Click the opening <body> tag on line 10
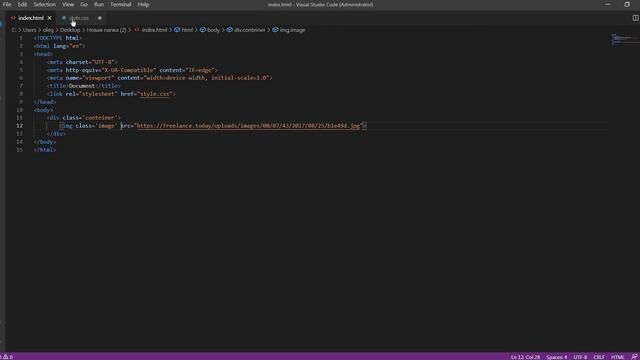The height and width of the screenshot is (360, 640). coord(43,110)
